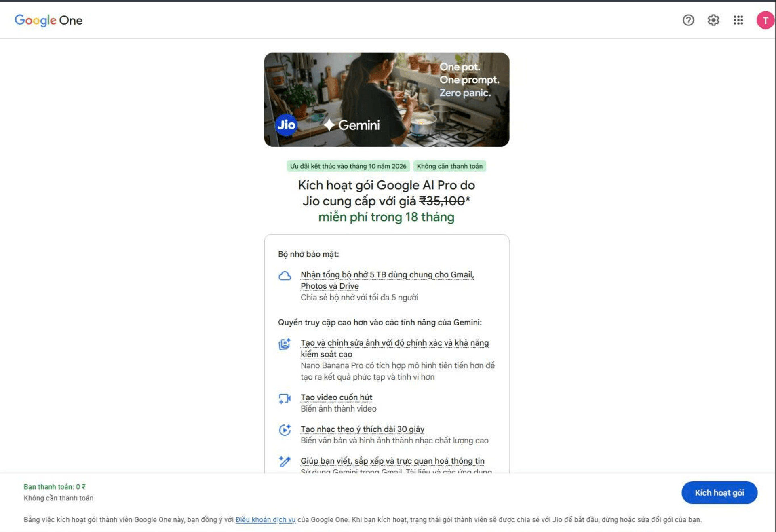Open the Giúp bạn viết, sắp xếp link
The width and height of the screenshot is (776, 532).
coord(392,461)
